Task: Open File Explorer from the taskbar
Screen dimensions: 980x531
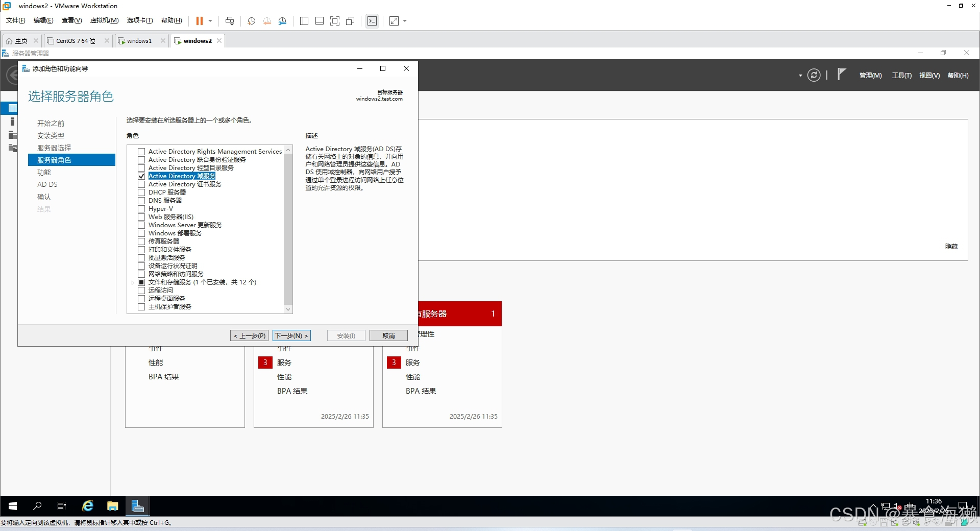Action: click(113, 506)
